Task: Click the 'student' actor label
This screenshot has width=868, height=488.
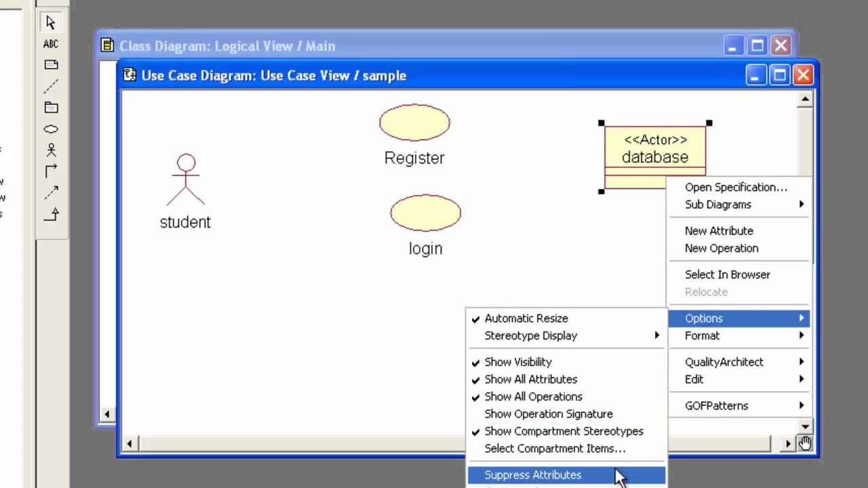Action: click(x=185, y=222)
